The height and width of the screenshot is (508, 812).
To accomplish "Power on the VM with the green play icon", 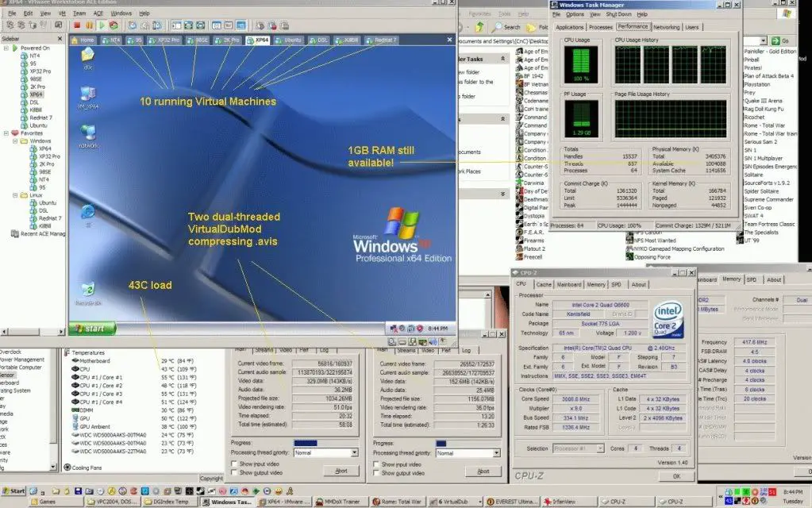I will point(102,25).
